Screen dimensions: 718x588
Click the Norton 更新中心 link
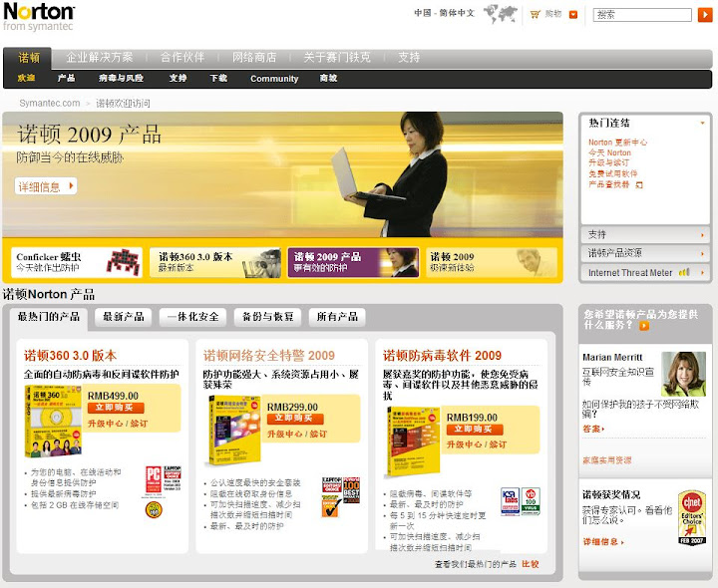coord(617,143)
